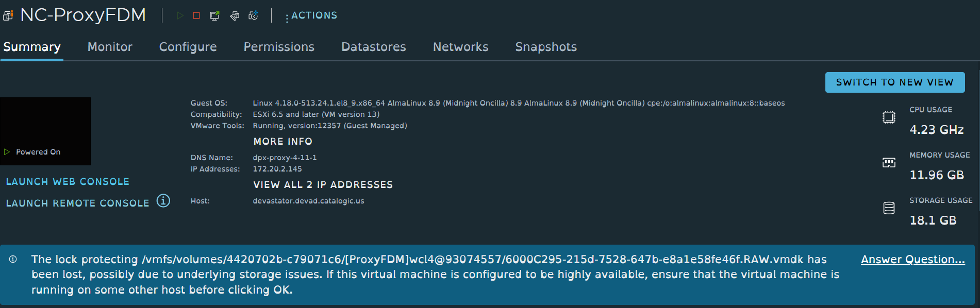The image size is (980, 308).
Task: Click the Take Snapshot clock icon
Action: click(x=253, y=16)
